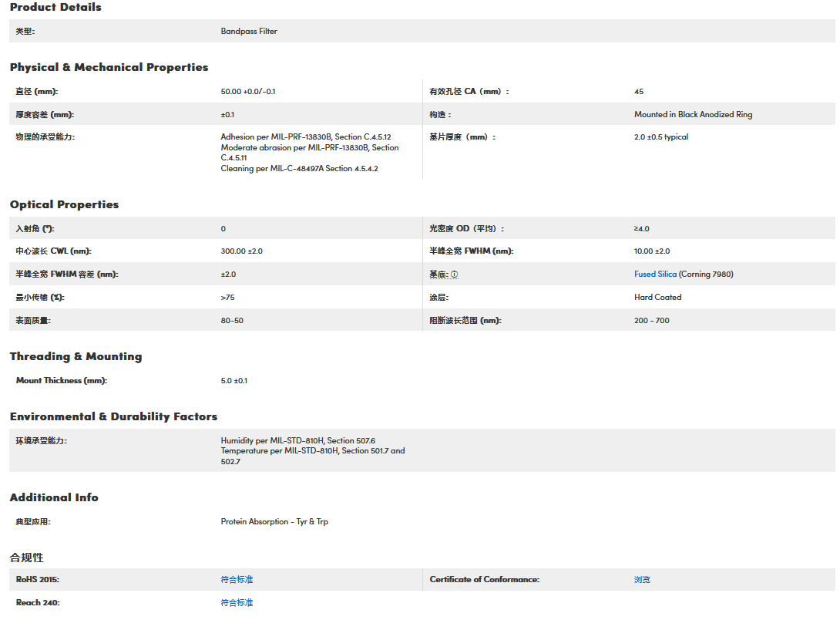Click the Optical Properties heading
This screenshot has width=840, height=630.
coord(64,205)
